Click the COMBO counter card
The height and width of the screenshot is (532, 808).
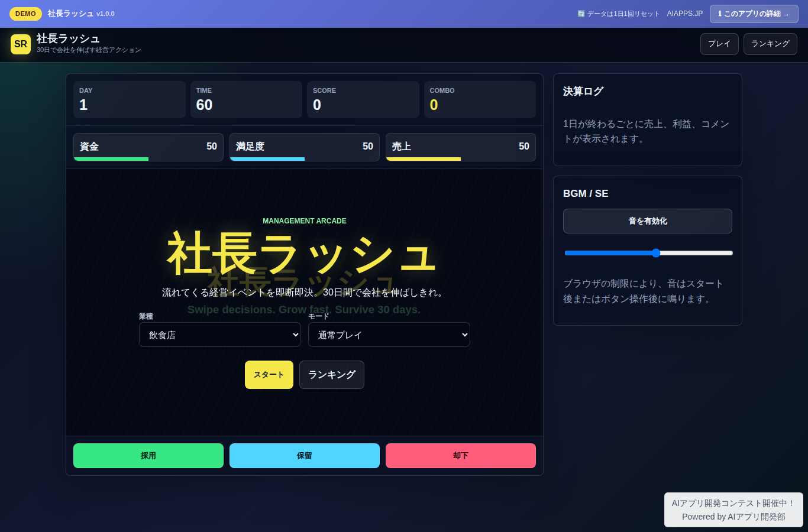[x=480, y=100]
